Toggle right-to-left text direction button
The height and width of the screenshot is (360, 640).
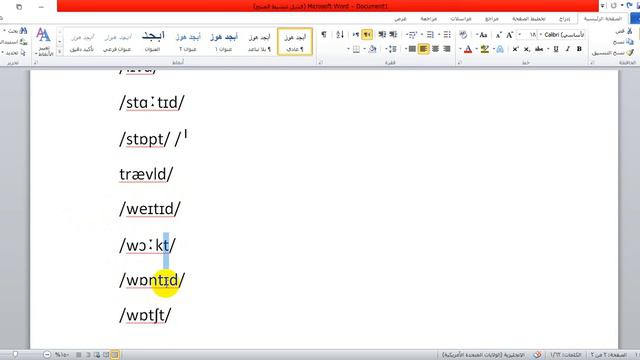point(367,34)
